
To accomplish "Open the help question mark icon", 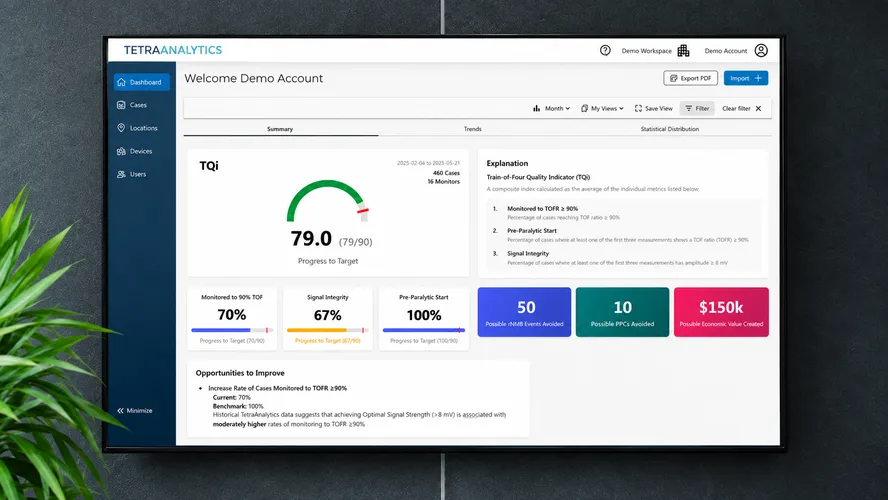I will [605, 50].
